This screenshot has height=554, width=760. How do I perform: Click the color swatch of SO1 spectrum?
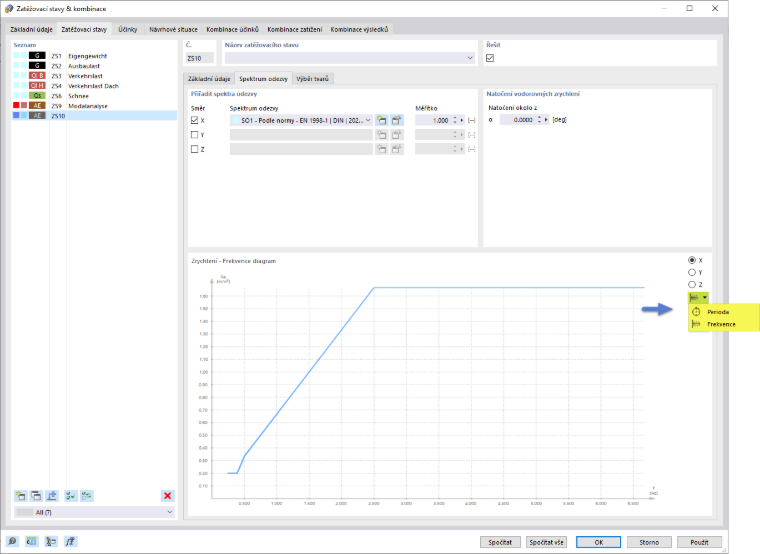pyautogui.click(x=236, y=120)
